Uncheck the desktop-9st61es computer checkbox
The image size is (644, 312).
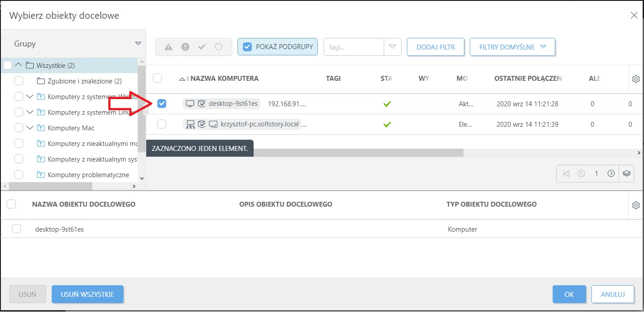point(162,104)
